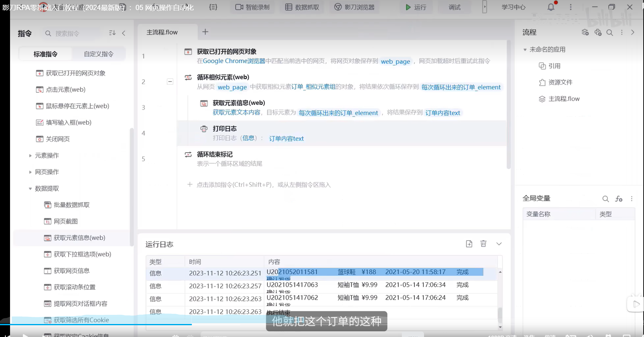
Task: Collapse the 运行日志 panel chevron
Action: (499, 244)
